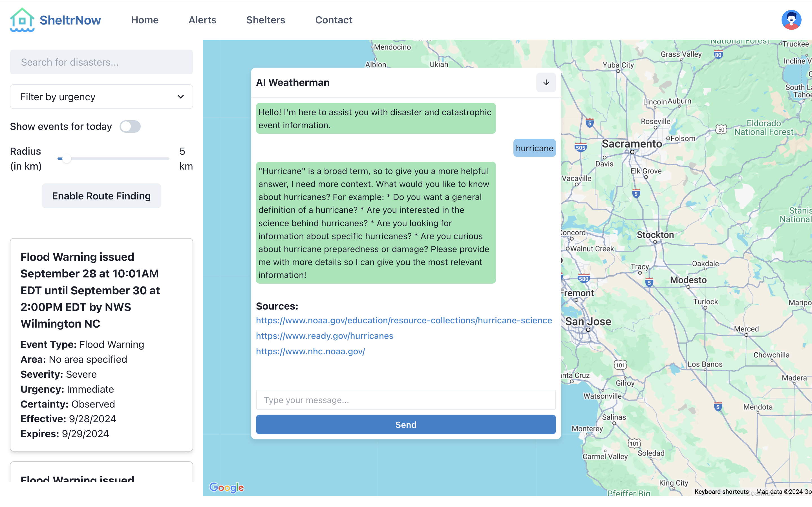Click the Interstate 80 shield near Grass Valley
Screen dimensions: 812x507
[718, 55]
